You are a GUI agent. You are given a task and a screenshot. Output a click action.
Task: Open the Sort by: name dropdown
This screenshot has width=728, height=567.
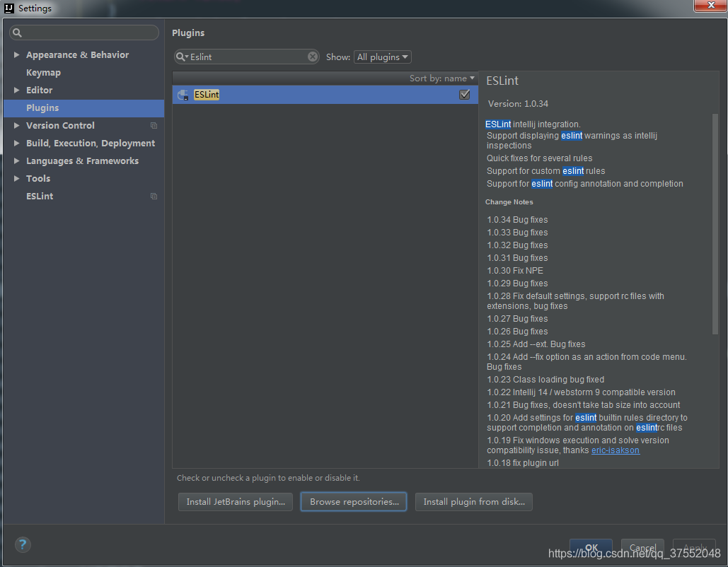(441, 78)
